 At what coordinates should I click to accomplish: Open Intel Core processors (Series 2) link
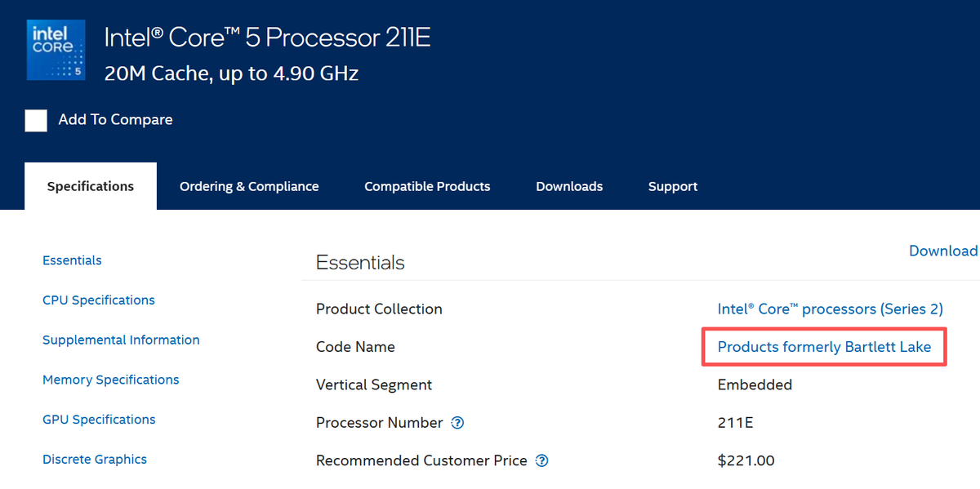pyautogui.click(x=830, y=309)
